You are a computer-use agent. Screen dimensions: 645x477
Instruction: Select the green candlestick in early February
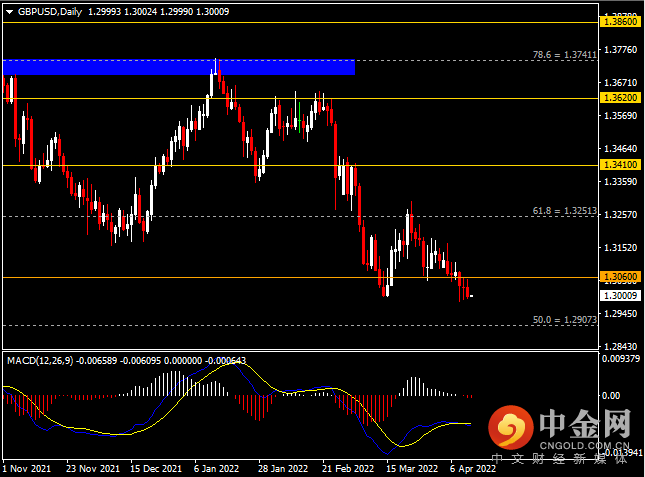coord(299,117)
